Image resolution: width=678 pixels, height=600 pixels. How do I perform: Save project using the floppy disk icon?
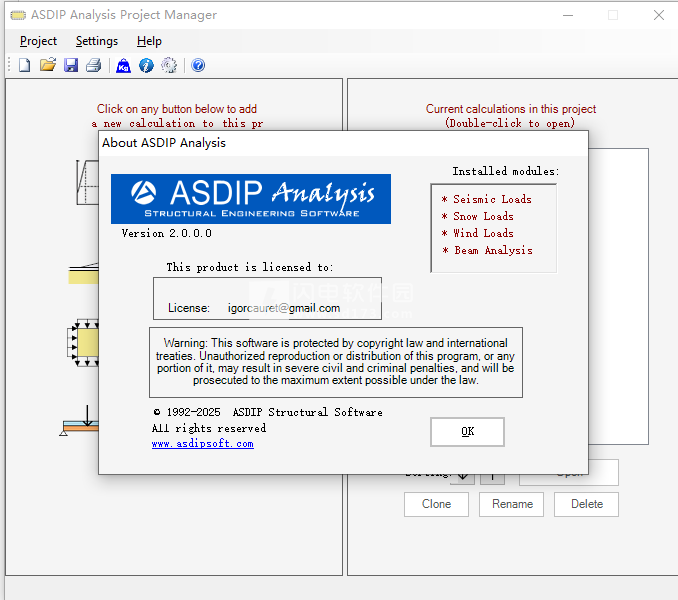pyautogui.click(x=71, y=65)
